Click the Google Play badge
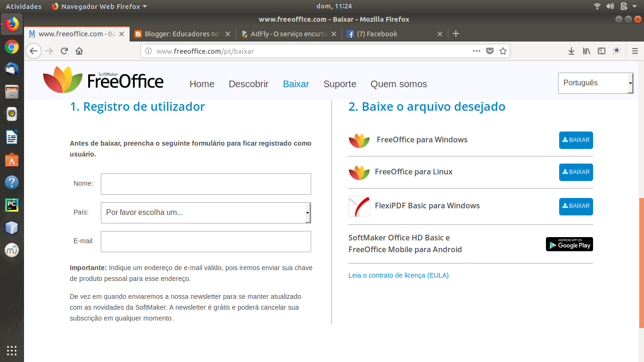 569,244
